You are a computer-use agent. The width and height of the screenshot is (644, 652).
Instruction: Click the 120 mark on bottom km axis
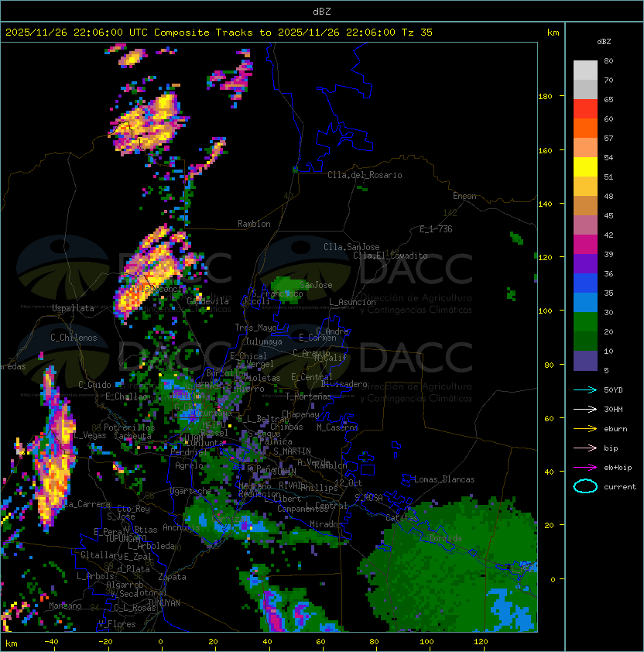click(x=481, y=642)
